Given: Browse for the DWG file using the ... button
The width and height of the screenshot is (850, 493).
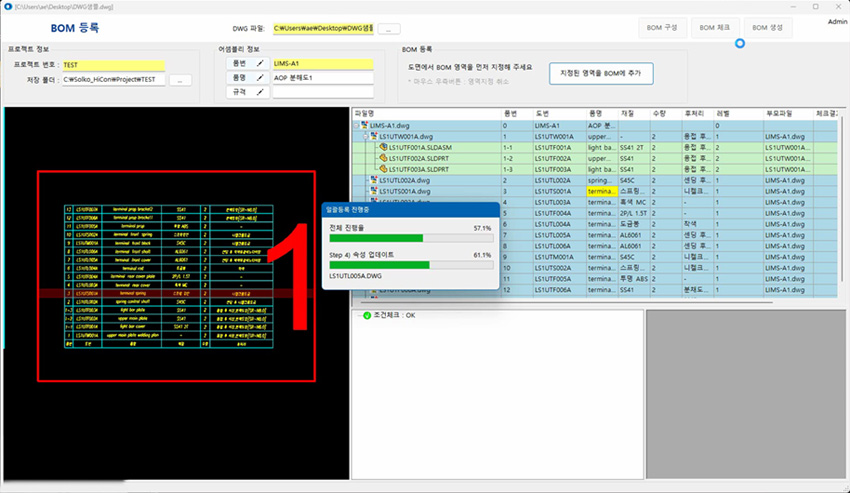Looking at the screenshot, I should pos(390,29).
